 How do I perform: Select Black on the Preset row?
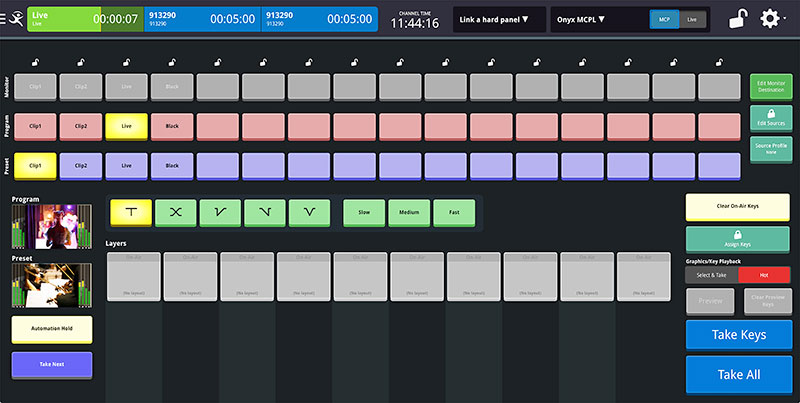tap(172, 165)
